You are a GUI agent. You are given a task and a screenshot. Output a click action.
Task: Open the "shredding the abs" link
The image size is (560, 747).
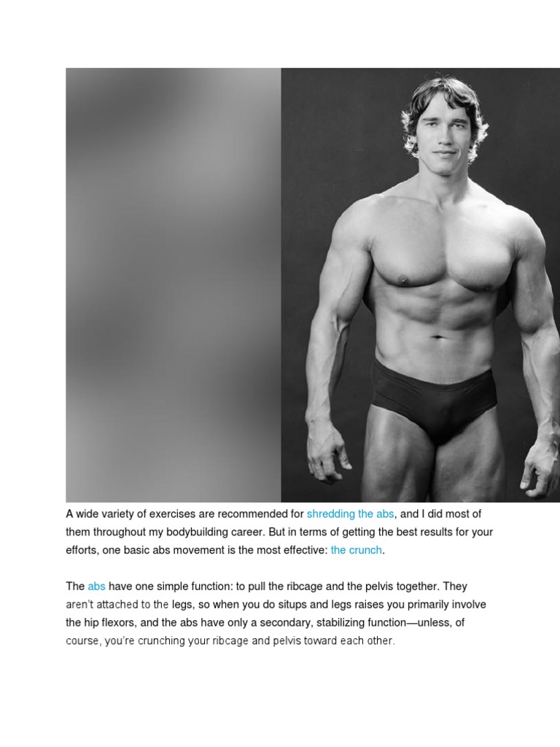click(350, 514)
